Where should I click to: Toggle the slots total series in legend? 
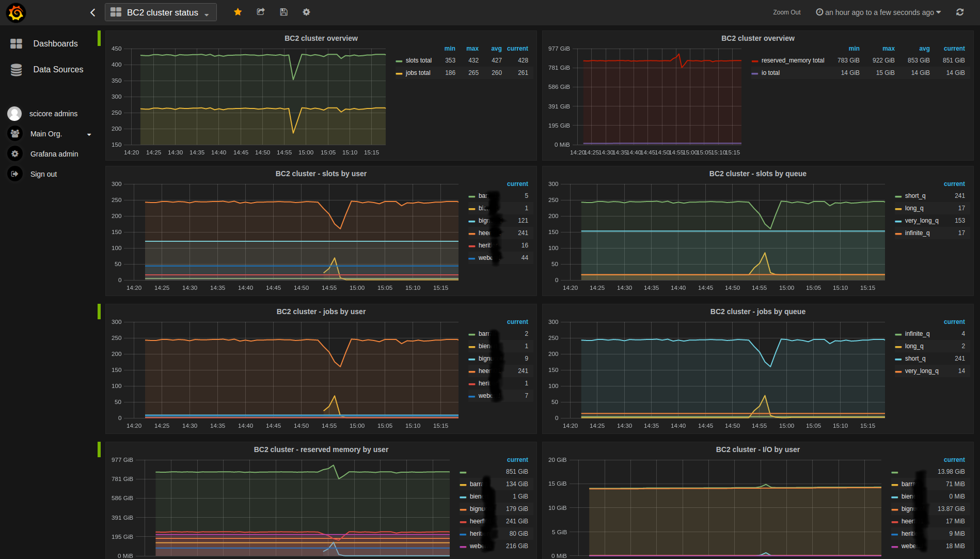point(418,60)
